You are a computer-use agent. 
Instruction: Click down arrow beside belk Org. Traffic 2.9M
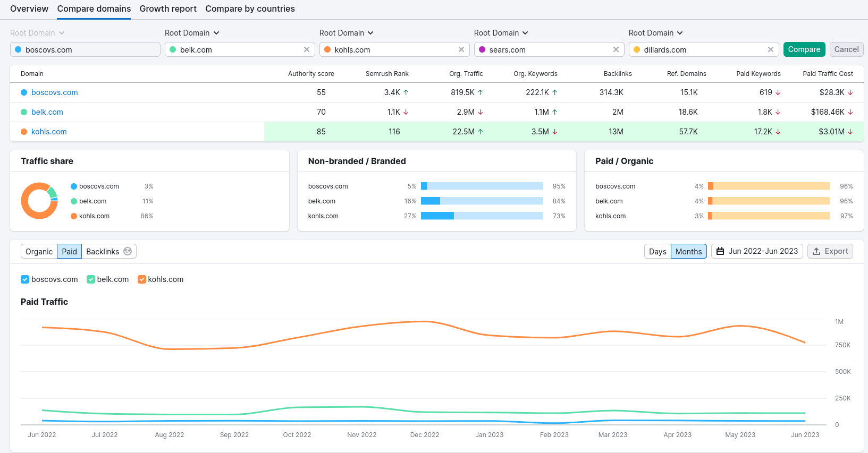coord(481,112)
